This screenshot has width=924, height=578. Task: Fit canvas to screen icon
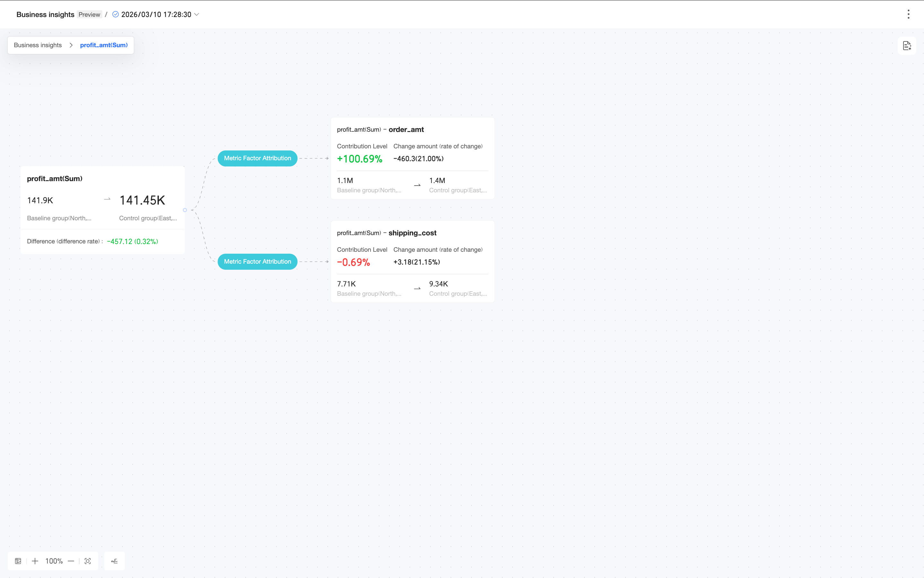click(88, 561)
